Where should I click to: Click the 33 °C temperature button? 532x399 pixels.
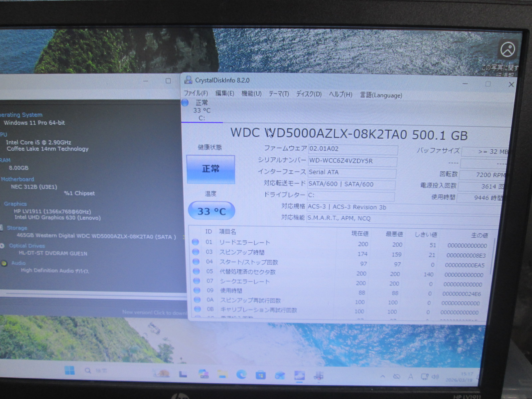[x=211, y=211]
